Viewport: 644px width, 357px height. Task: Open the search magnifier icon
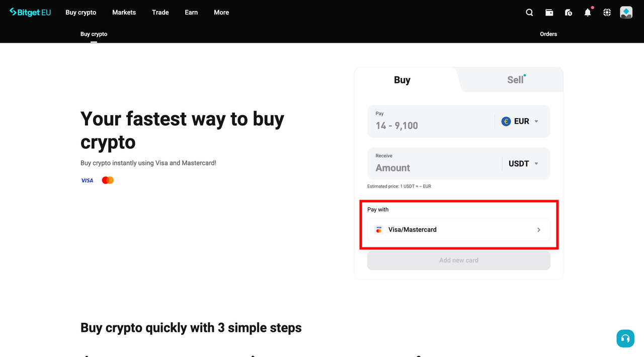[529, 13]
